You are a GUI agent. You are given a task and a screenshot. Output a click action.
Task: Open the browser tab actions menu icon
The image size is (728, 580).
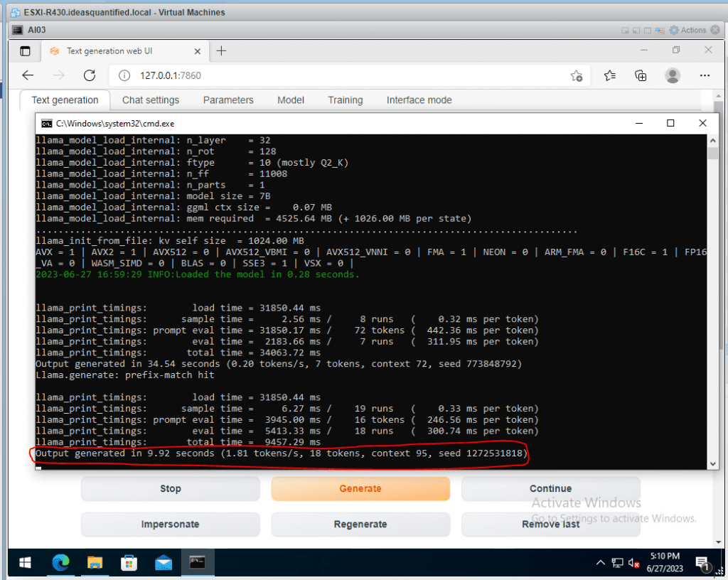(x=25, y=51)
